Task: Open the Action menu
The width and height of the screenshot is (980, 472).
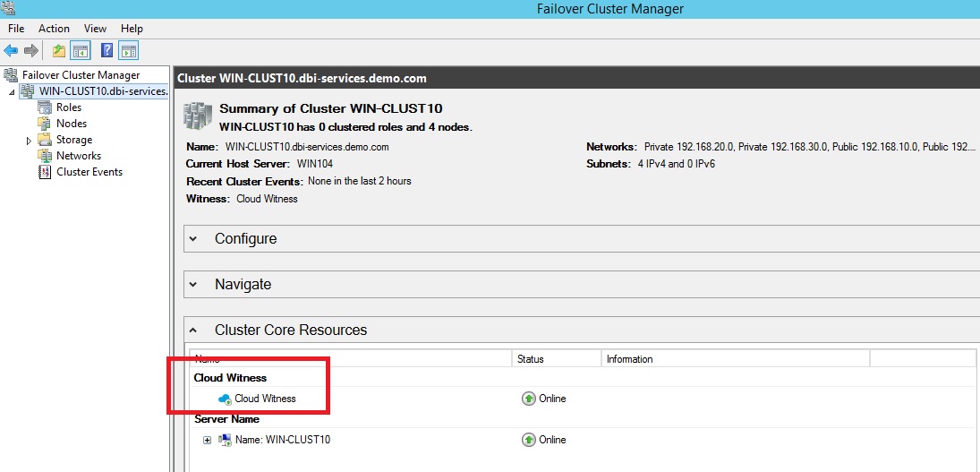Action: pos(54,29)
